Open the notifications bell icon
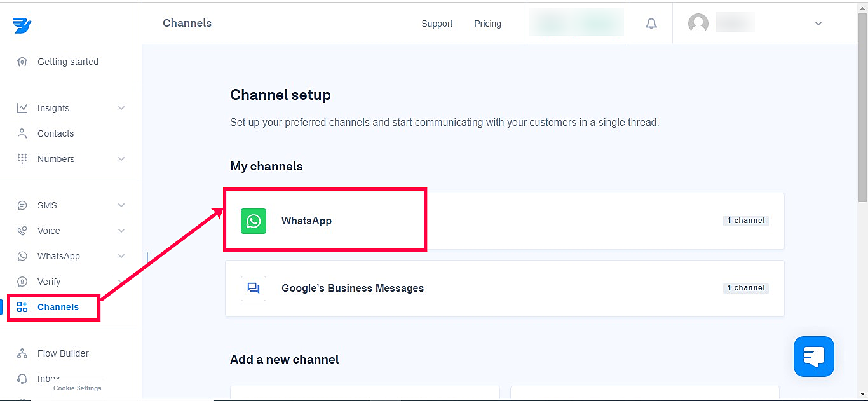 651,24
